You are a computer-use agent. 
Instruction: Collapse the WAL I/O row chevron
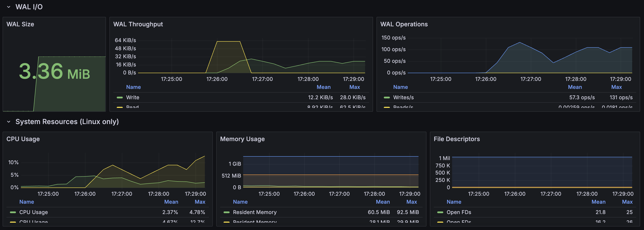pos(9,7)
